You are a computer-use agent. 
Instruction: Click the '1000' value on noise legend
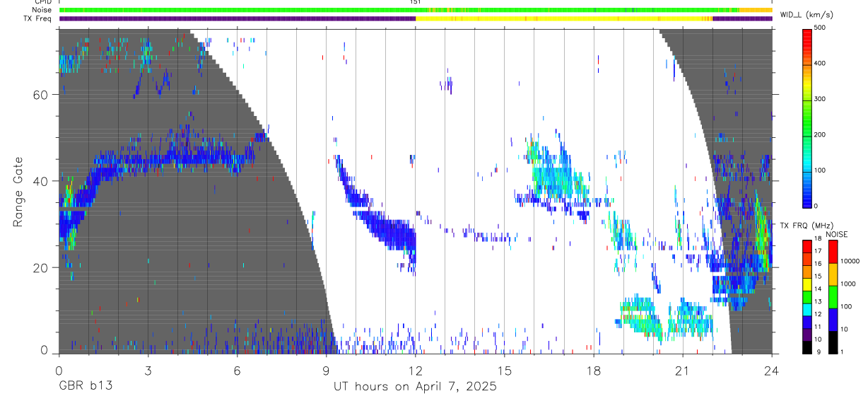click(848, 284)
